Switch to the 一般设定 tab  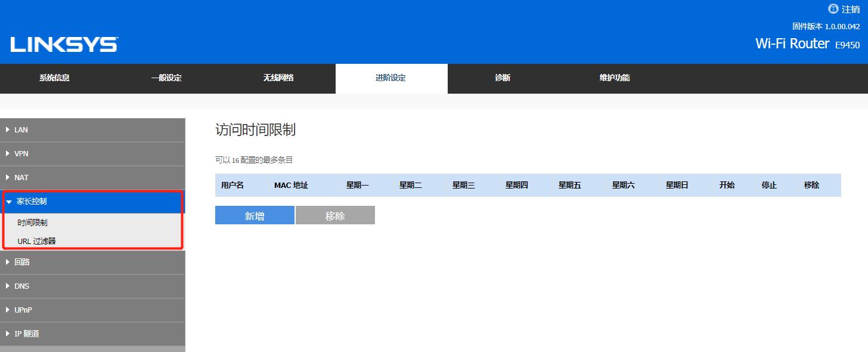click(x=167, y=78)
